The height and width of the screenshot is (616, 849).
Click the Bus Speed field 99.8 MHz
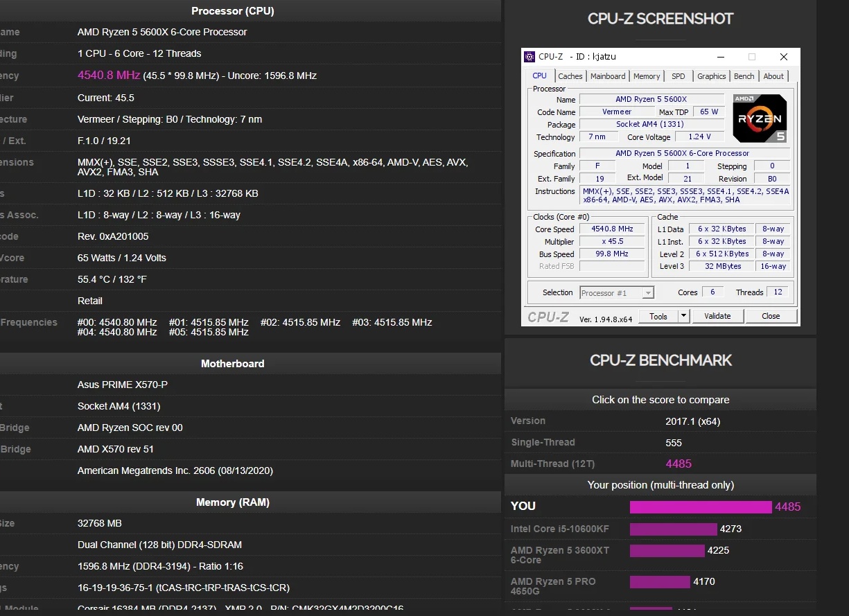coord(612,254)
